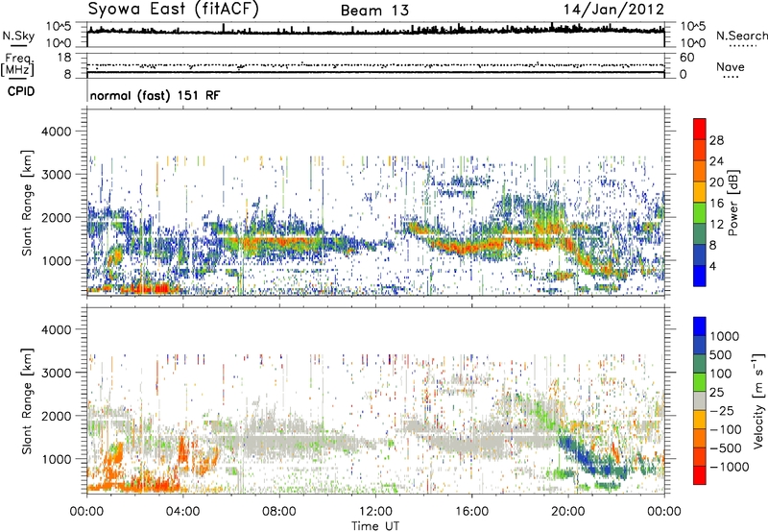Select the 'Beam 13' label
This screenshot has height=532, width=768.
pos(374,11)
